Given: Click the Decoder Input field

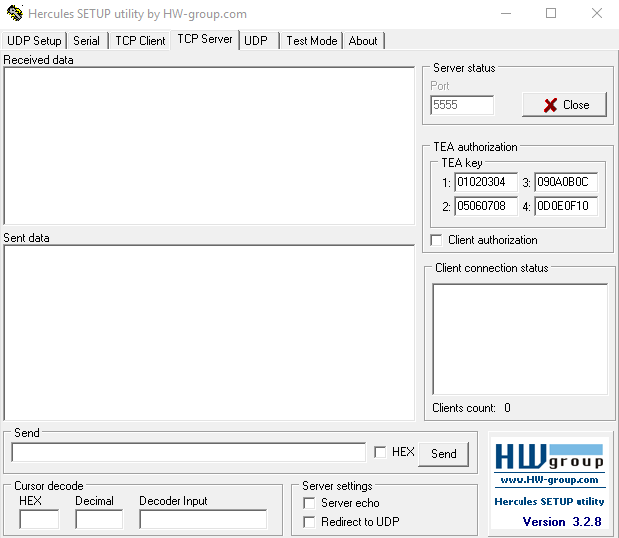Looking at the screenshot, I should (203, 519).
